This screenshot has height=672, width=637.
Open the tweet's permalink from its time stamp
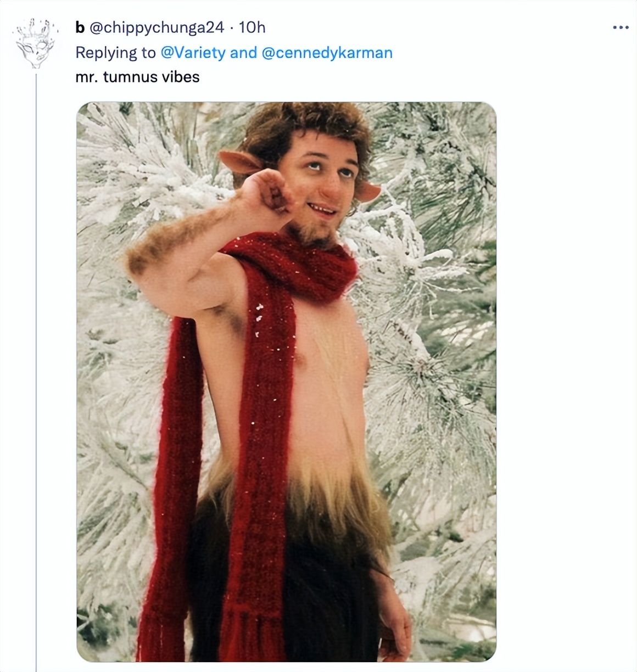click(x=252, y=27)
